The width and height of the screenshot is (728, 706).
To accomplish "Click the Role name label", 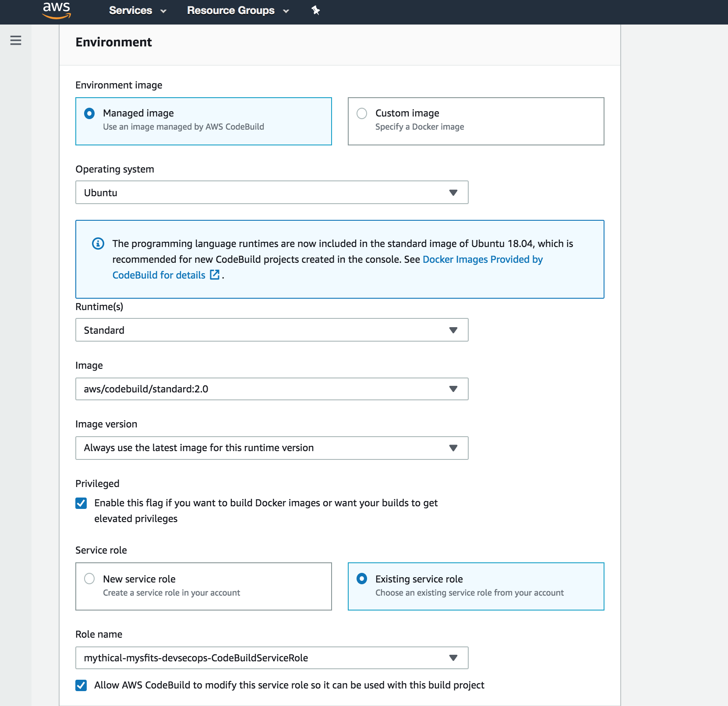I will pos(99,634).
